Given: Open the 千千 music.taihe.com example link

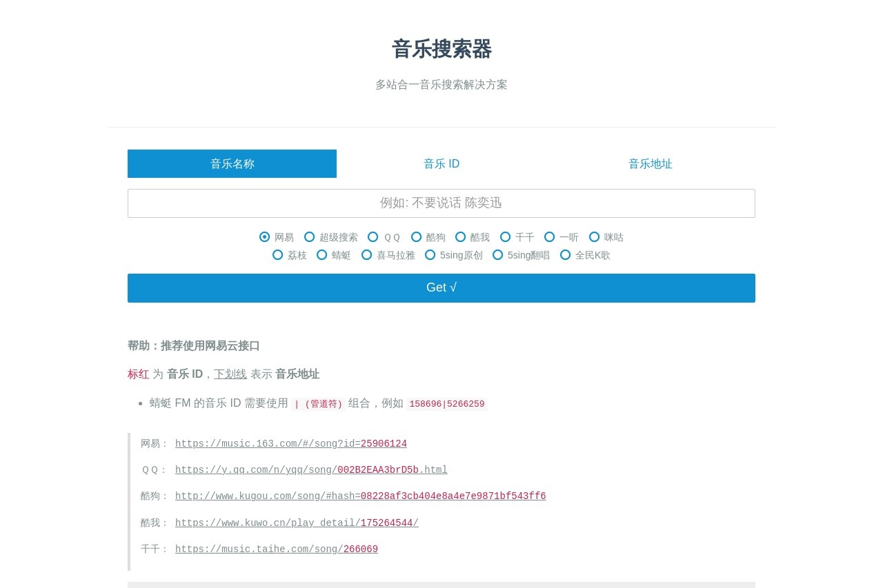Looking at the screenshot, I should pos(276,549).
